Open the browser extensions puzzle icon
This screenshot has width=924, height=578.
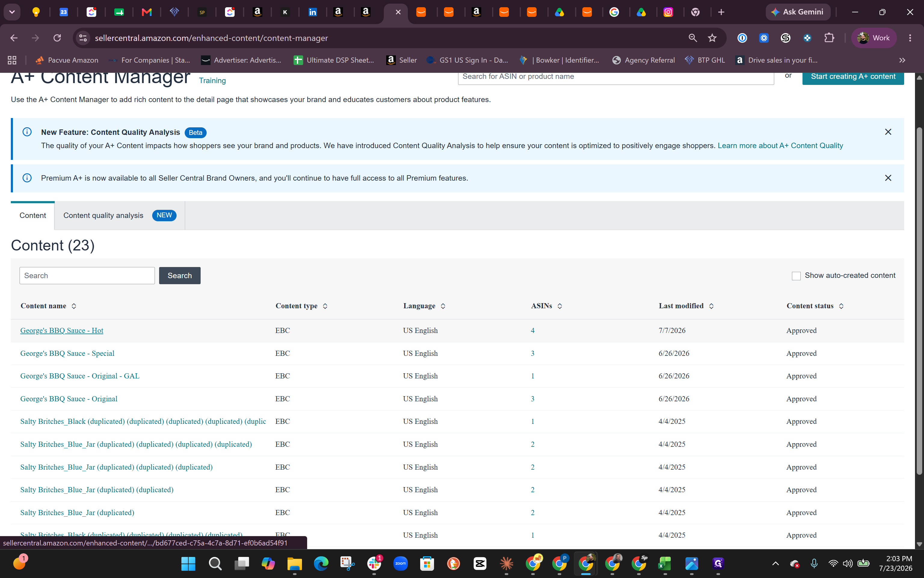829,38
